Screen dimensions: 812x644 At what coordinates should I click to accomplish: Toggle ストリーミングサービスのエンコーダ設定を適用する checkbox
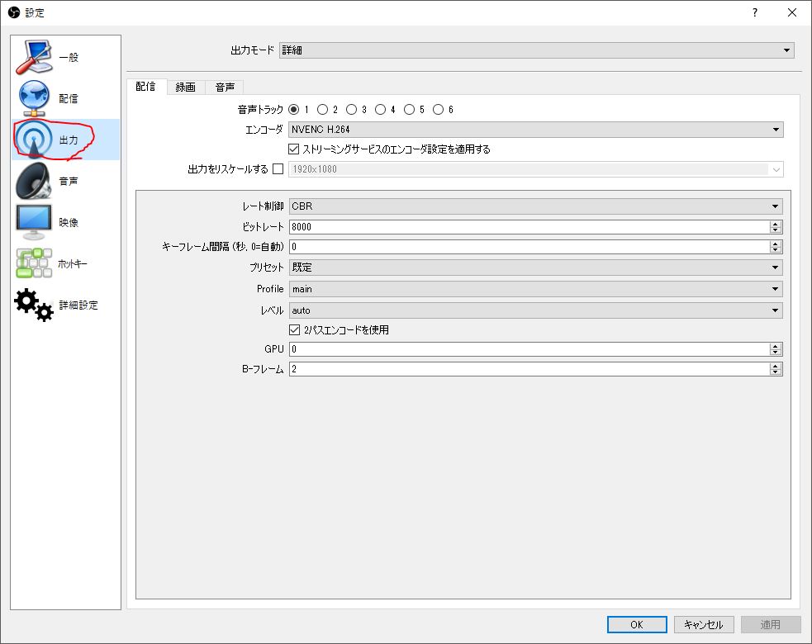[293, 149]
